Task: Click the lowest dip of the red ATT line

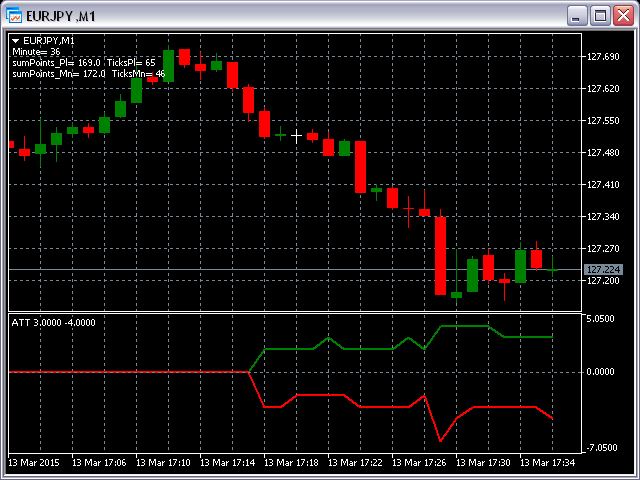Action: tap(440, 440)
